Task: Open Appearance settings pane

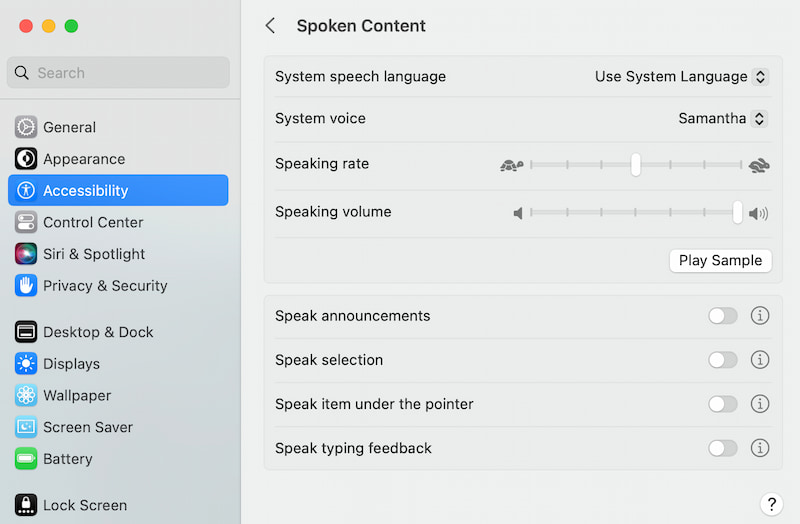Action: pos(118,159)
